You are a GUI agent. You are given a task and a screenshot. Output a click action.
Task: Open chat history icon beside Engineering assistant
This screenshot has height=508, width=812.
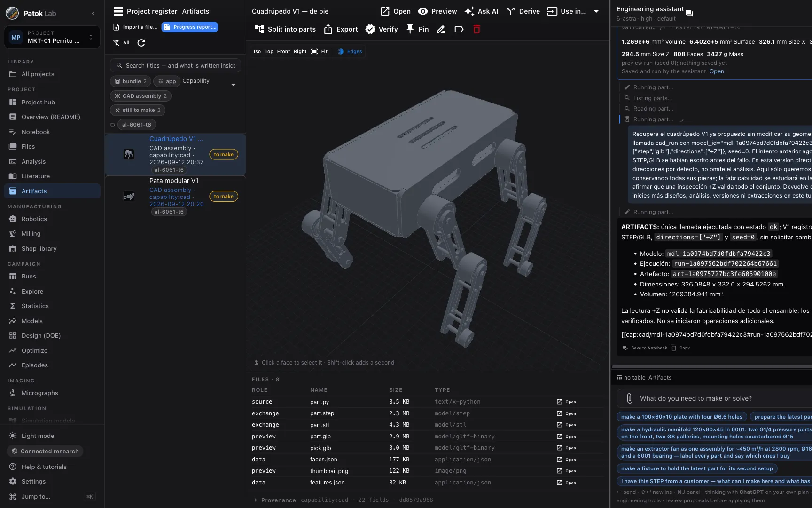click(689, 13)
